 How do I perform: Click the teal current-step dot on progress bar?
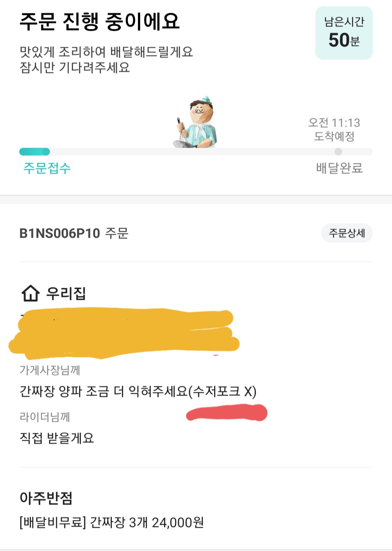[46, 152]
